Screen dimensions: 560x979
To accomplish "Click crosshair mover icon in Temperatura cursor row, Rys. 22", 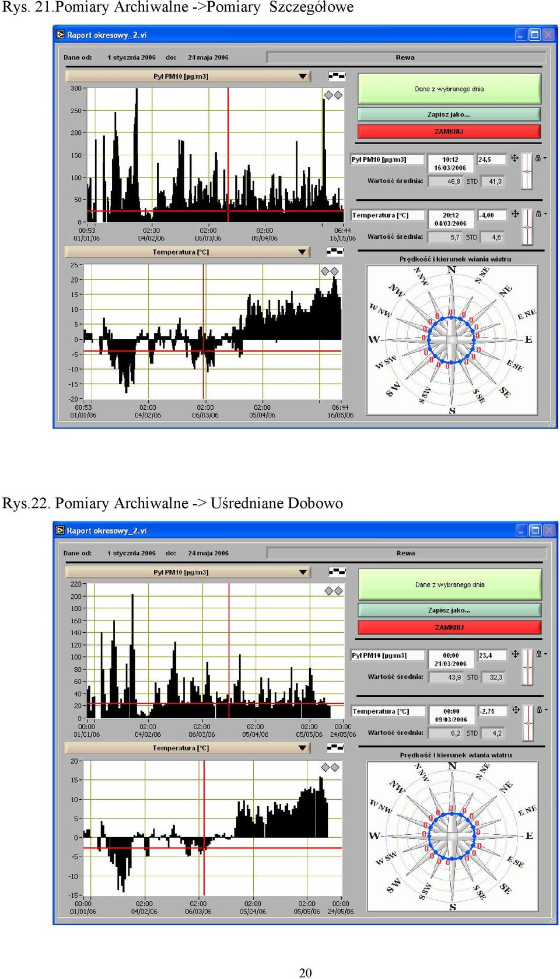I will (516, 710).
